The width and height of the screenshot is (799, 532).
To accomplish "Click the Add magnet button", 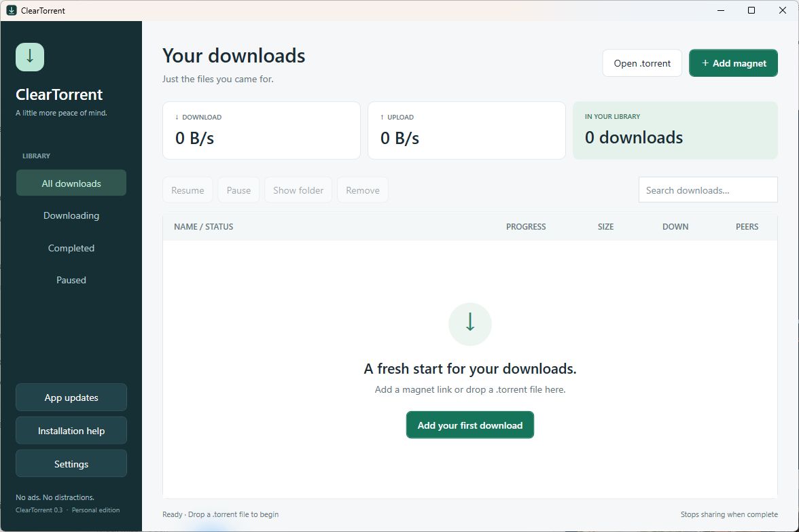I will click(733, 63).
